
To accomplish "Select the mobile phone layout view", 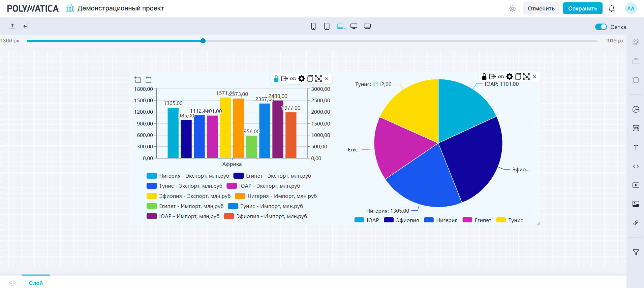I will [313, 26].
